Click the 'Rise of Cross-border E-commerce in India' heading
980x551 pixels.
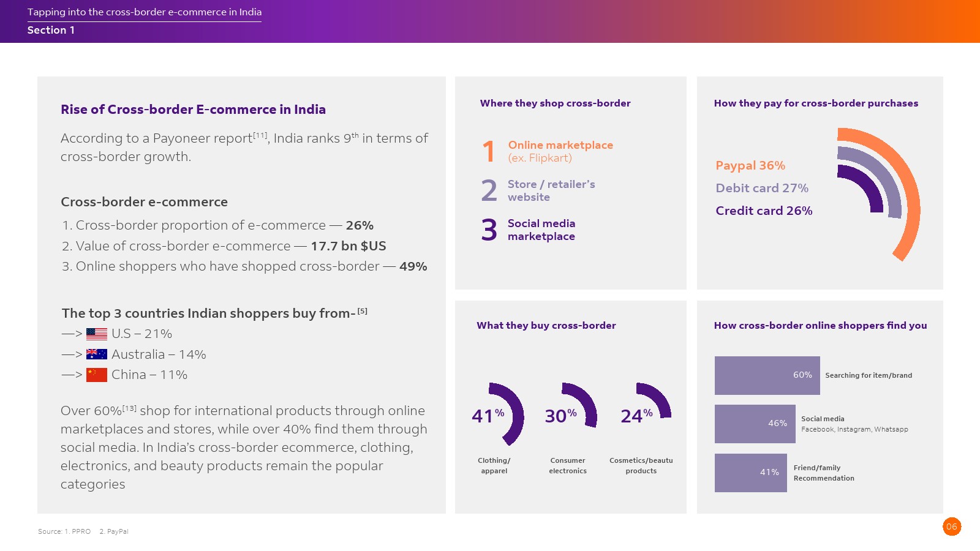coord(193,110)
